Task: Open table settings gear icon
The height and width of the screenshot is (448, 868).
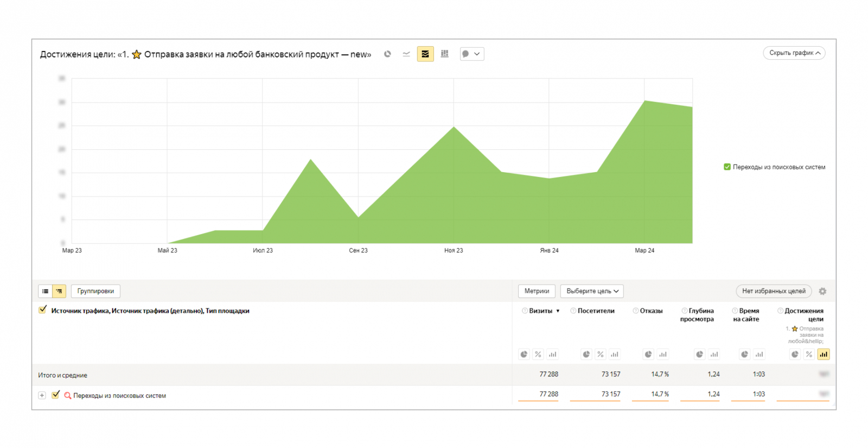Action: 822,291
